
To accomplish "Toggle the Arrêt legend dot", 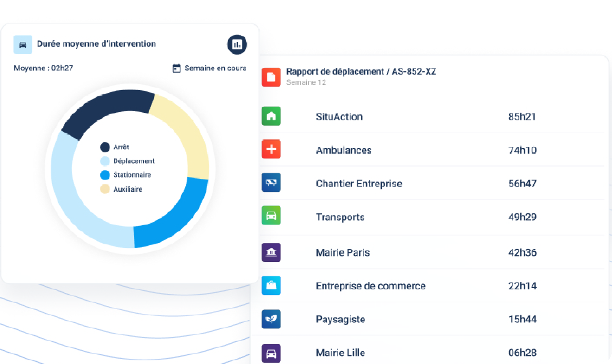I will tap(105, 147).
